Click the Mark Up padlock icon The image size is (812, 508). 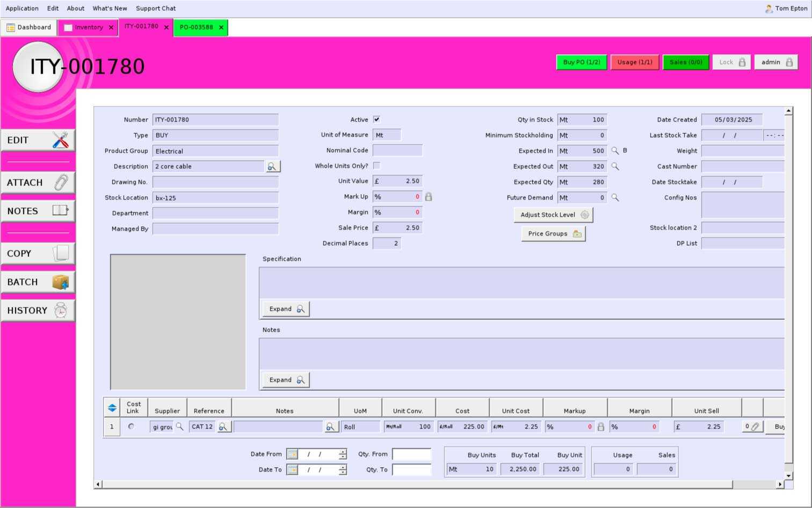(x=429, y=197)
